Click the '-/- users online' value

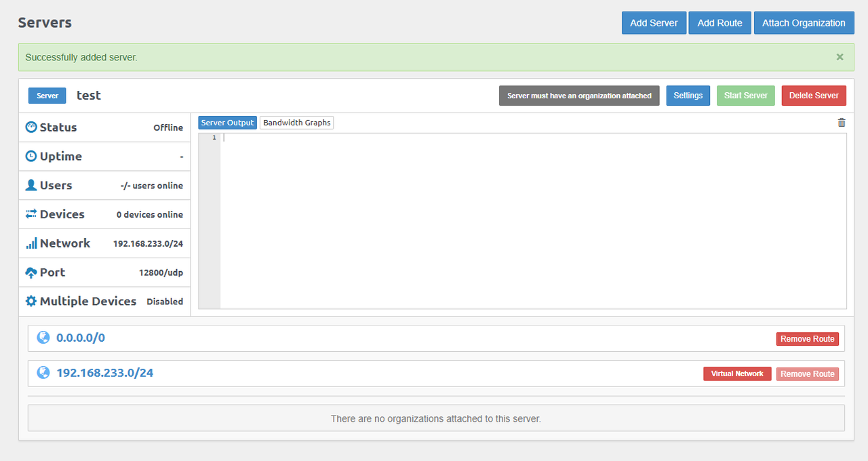click(152, 186)
